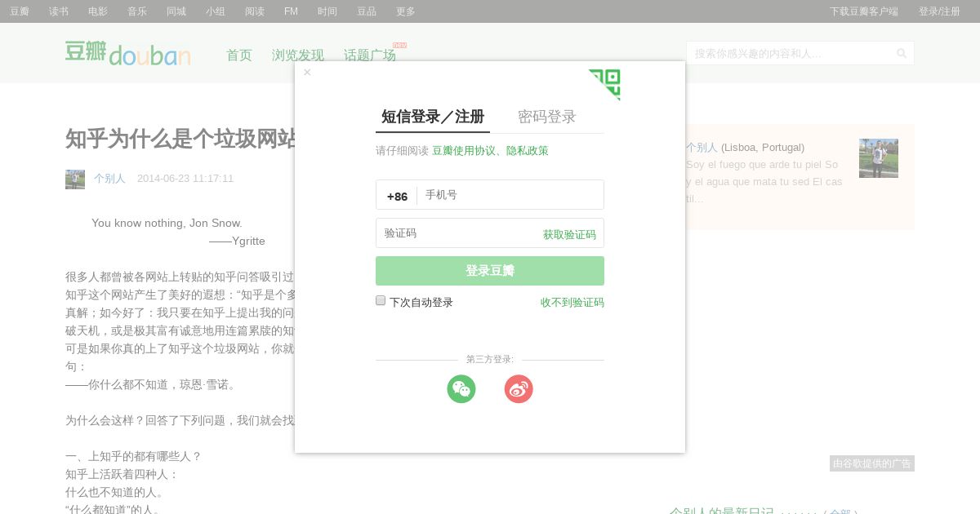Screen dimensions: 980x514
Task: Open 同城 in top bar
Action: [x=176, y=11]
